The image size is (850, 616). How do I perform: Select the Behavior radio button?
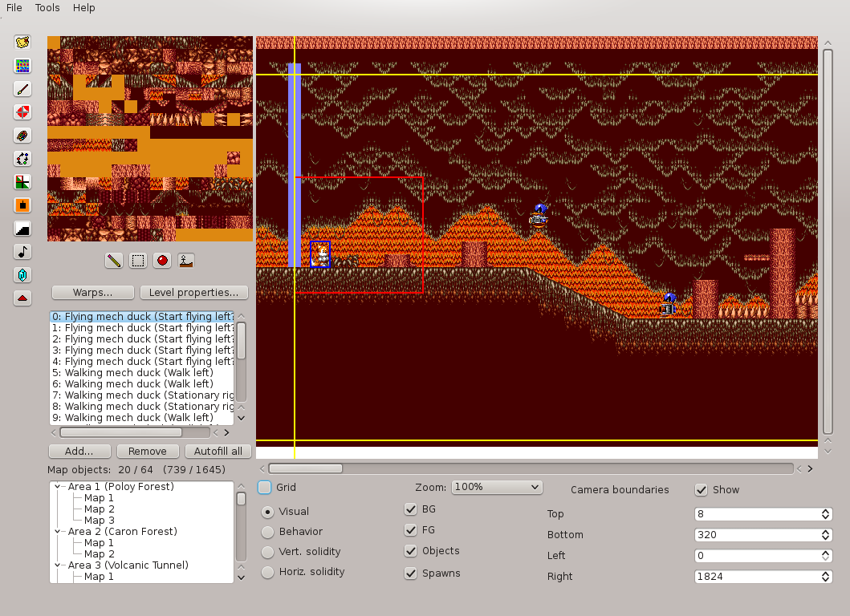[267, 532]
